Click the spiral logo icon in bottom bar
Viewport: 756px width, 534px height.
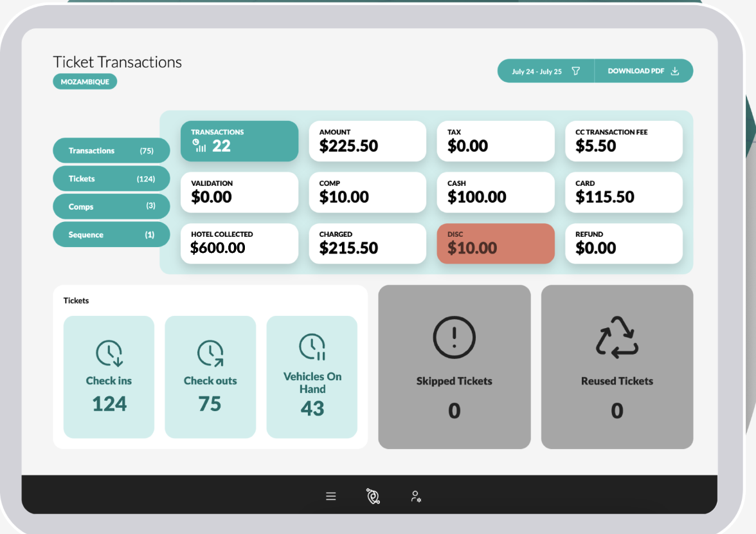[x=373, y=497]
